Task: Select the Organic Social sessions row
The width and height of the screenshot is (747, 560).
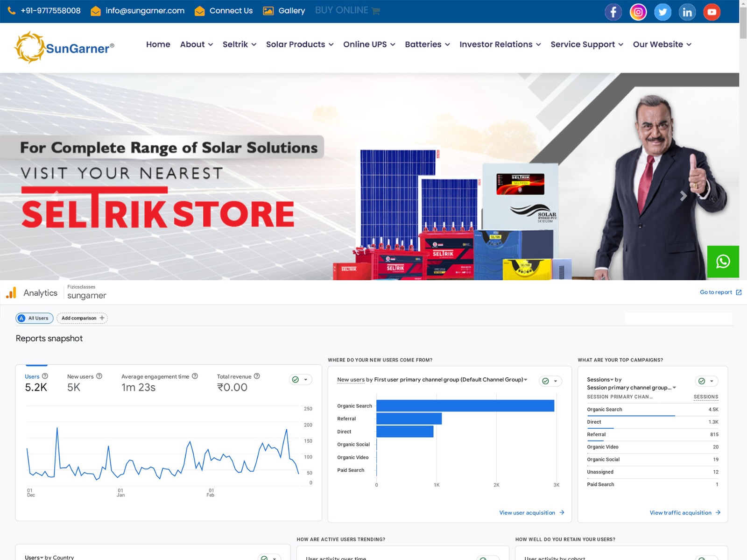Action: [x=653, y=460]
